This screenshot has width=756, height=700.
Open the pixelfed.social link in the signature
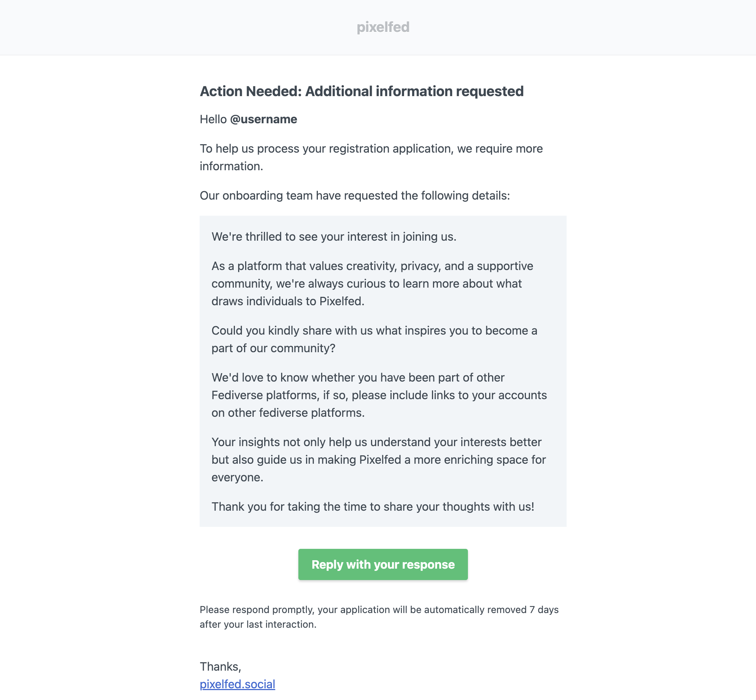tap(237, 684)
